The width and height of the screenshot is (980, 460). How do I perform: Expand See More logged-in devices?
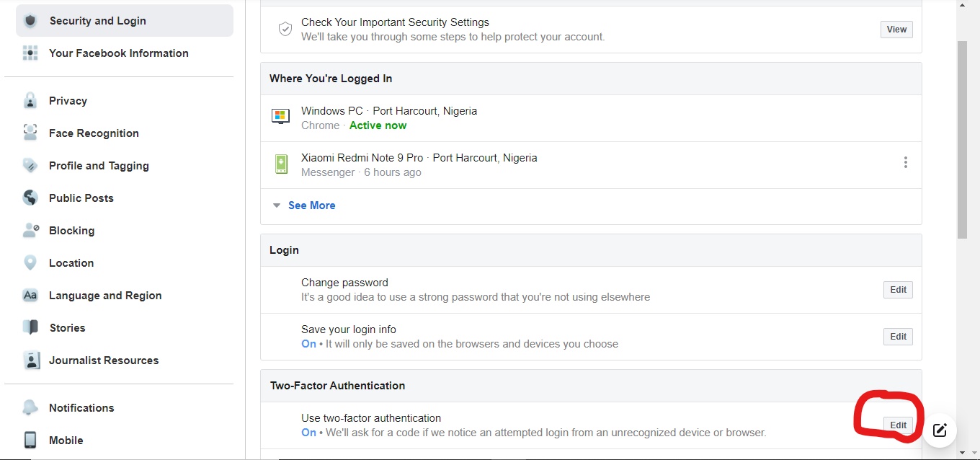coord(311,205)
